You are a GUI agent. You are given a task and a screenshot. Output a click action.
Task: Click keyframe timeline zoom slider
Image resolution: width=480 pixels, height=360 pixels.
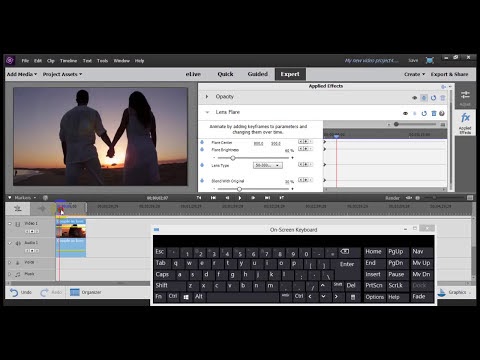tap(396, 124)
